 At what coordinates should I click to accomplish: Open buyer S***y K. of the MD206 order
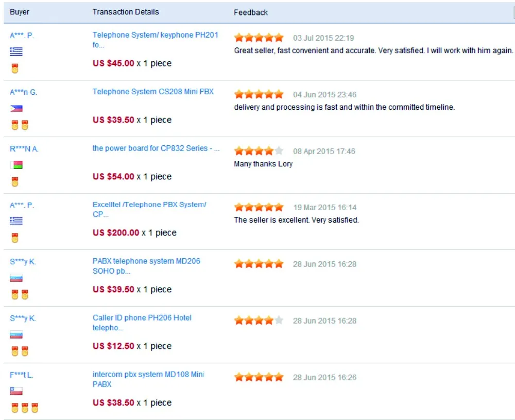pyautogui.click(x=23, y=262)
